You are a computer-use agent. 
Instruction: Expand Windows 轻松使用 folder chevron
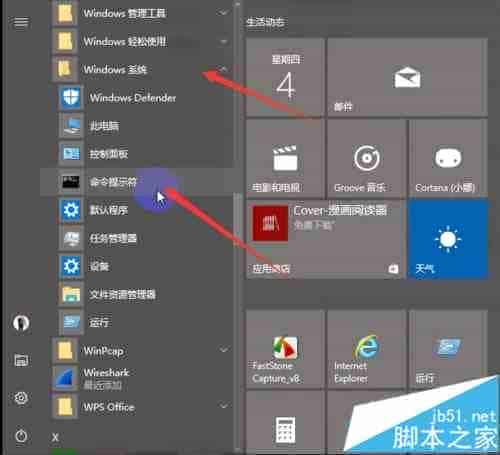tap(223, 42)
